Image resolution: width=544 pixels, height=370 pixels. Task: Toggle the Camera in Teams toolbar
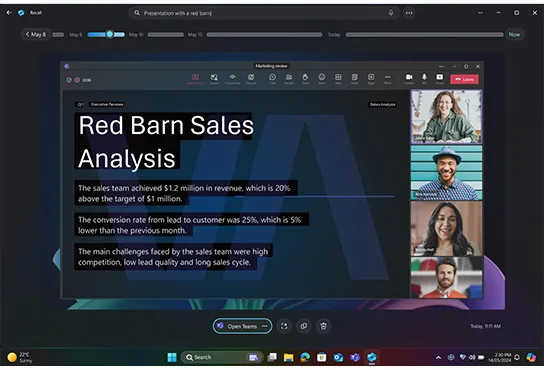[409, 79]
